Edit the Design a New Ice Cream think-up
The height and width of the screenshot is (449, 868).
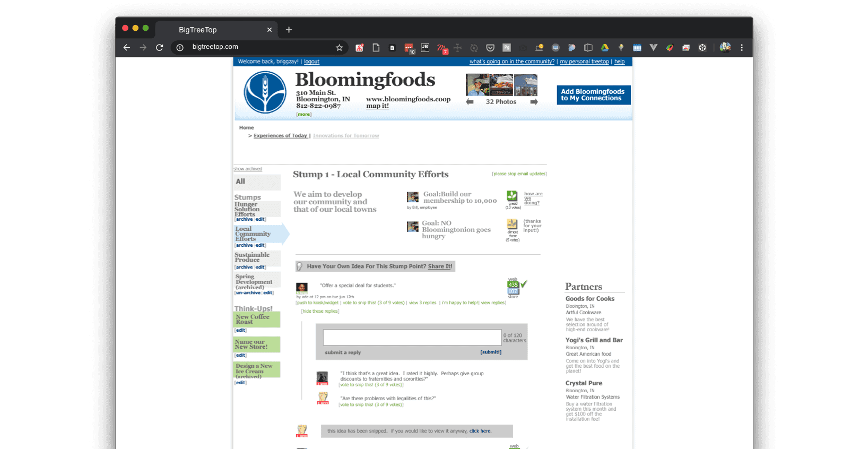pyautogui.click(x=241, y=383)
